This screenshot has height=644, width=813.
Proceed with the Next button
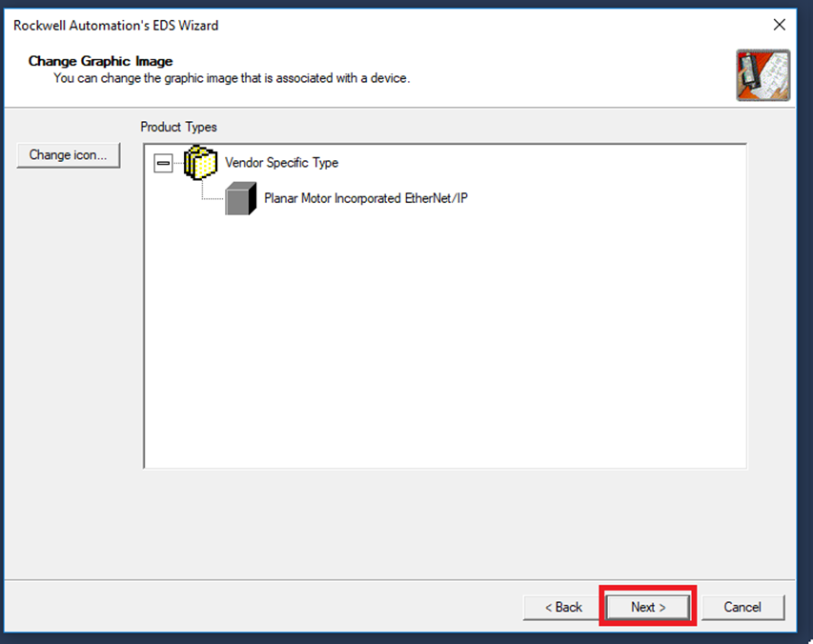coord(648,607)
